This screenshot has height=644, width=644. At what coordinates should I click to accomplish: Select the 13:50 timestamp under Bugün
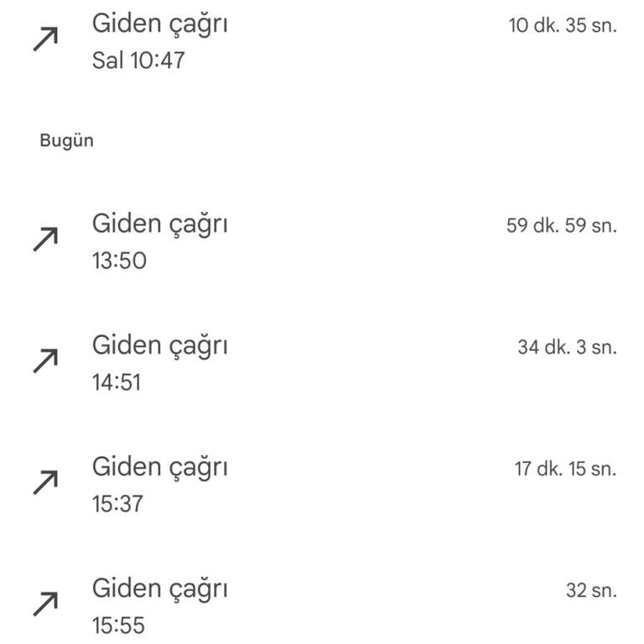click(119, 261)
